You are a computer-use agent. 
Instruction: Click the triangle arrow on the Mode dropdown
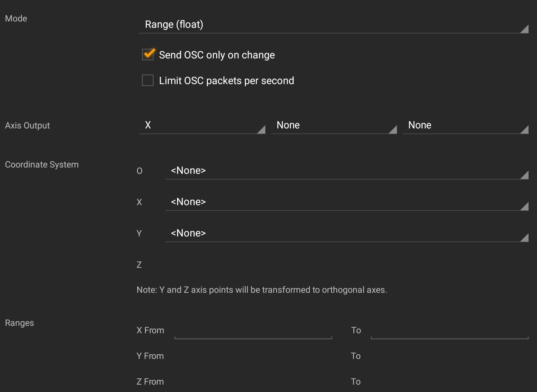click(524, 29)
